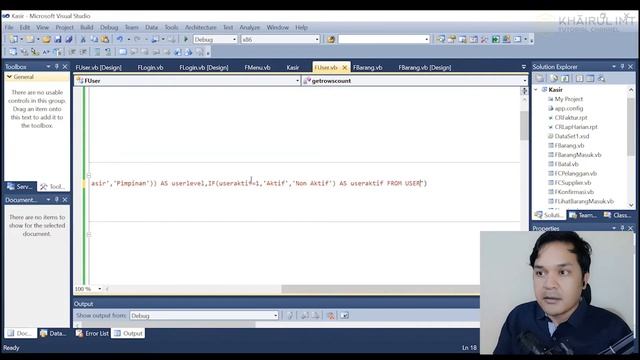
Task: Select CRFaktur.rpt in Solution Explorer
Action: [x=571, y=118]
